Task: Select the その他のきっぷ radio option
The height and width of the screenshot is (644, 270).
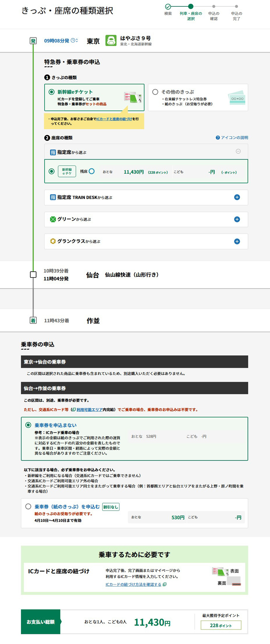Action: click(155, 92)
